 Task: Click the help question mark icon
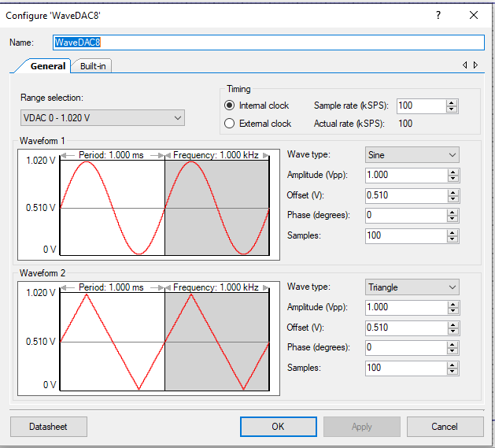pyautogui.click(x=438, y=15)
